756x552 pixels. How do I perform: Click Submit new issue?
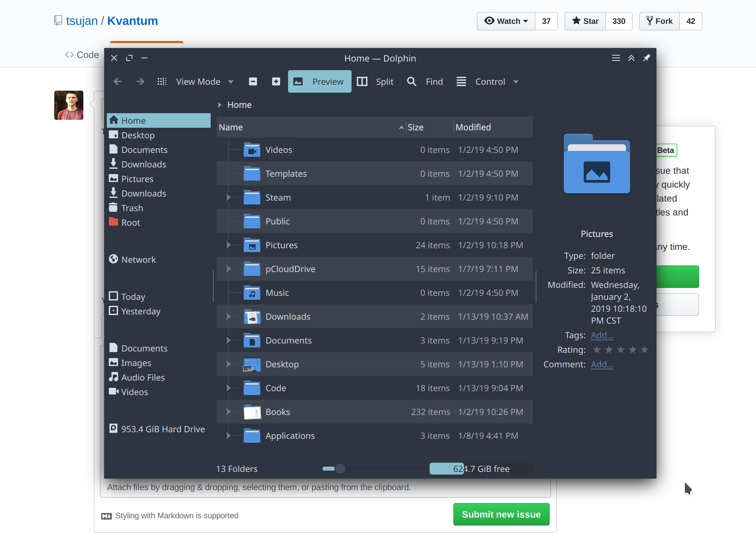[x=501, y=514]
